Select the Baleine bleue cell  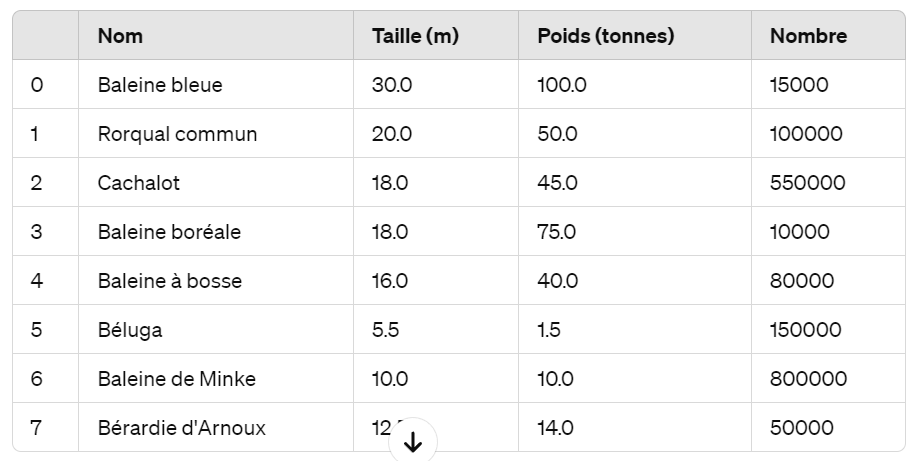point(160,85)
